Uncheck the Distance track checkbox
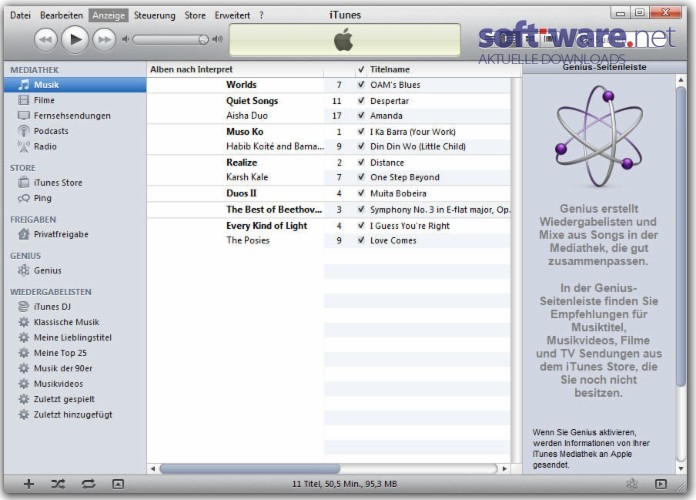Screen dimensions: 696x500 361,162
